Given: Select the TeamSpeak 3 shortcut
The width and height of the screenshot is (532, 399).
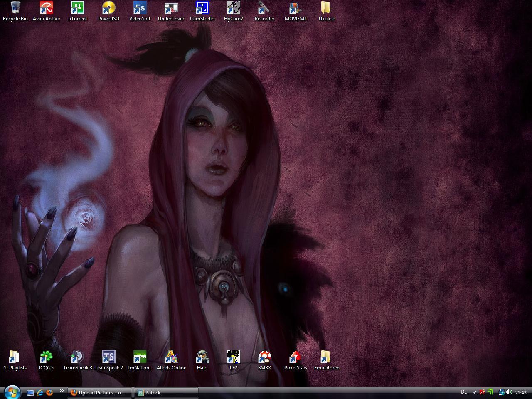Looking at the screenshot, I should pyautogui.click(x=78, y=360).
